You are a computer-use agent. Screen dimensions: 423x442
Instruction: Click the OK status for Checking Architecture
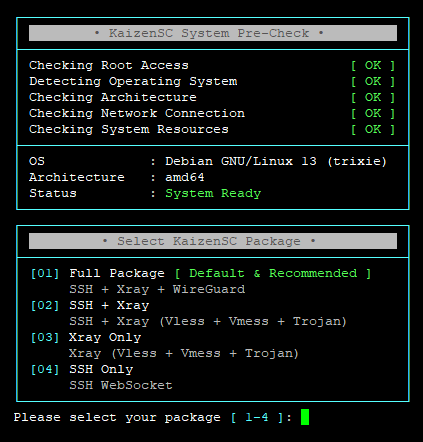point(373,97)
